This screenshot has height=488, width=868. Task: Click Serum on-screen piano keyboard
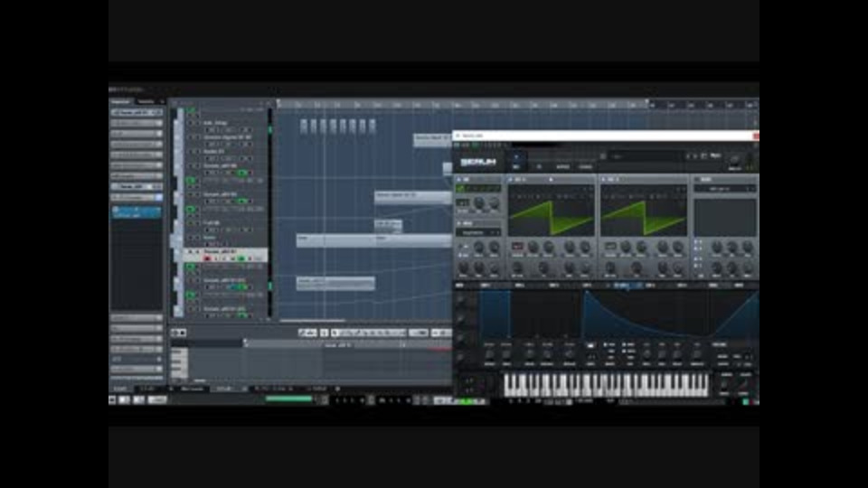(606, 385)
